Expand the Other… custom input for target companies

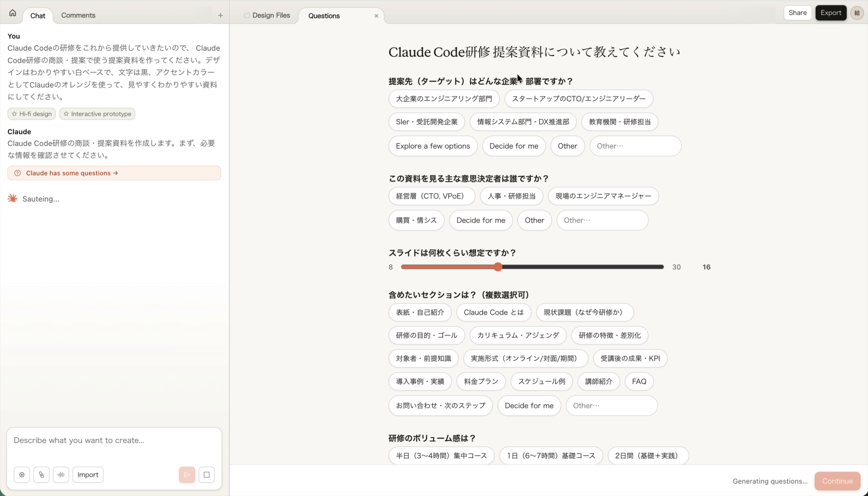(635, 146)
